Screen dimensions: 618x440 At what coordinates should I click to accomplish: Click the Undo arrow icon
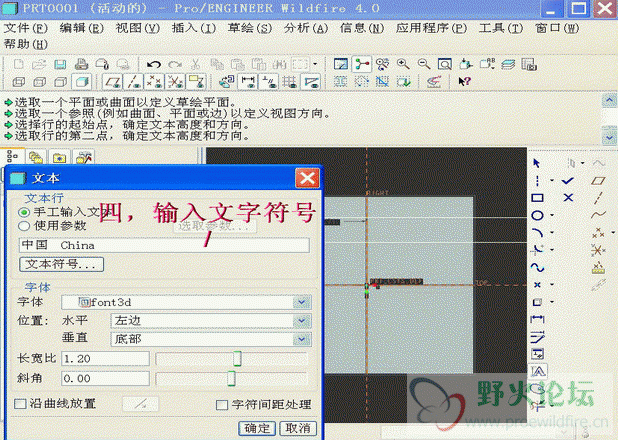coord(154,64)
